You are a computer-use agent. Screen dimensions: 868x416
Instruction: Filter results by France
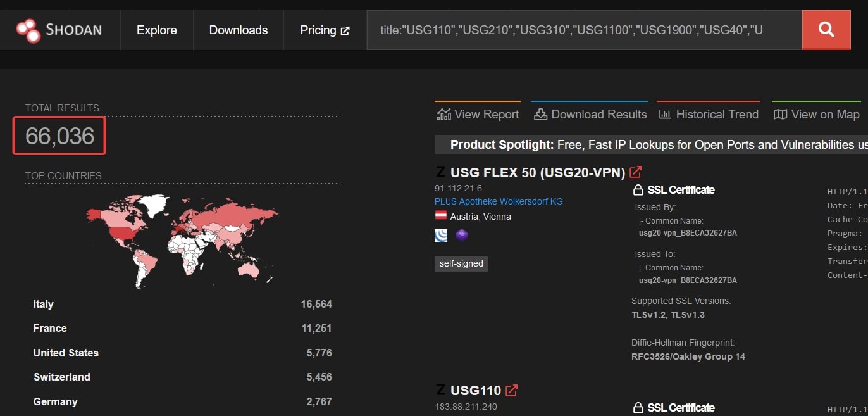click(50, 328)
